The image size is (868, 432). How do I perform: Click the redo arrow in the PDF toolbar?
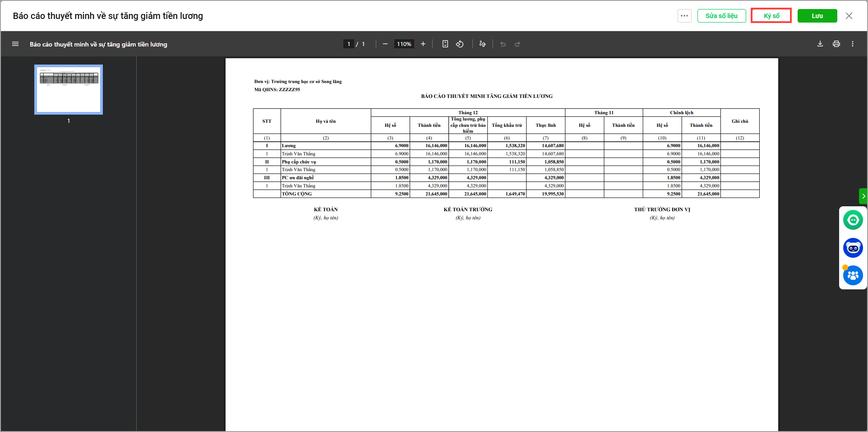point(517,44)
